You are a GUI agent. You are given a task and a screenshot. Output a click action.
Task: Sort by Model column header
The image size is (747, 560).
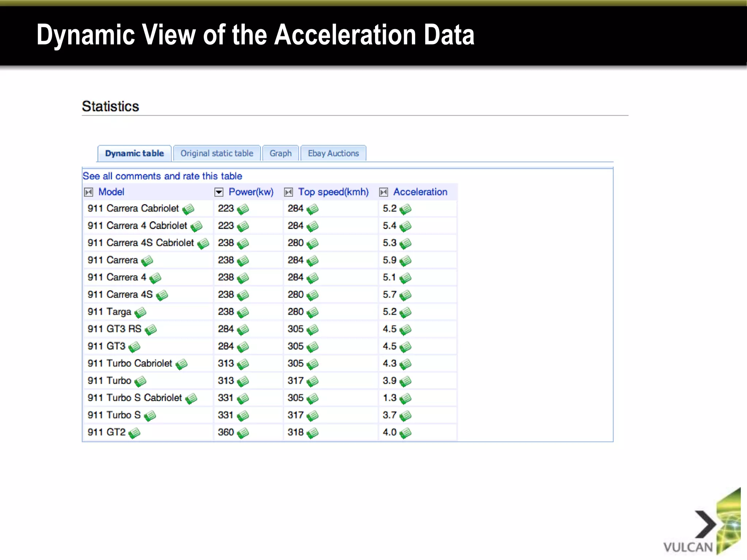coord(111,192)
